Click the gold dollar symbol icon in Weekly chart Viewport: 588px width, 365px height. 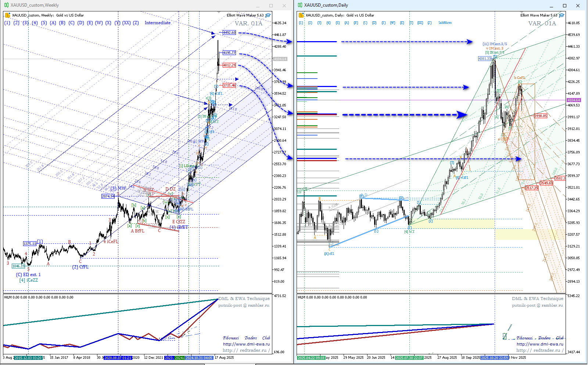point(8,15)
